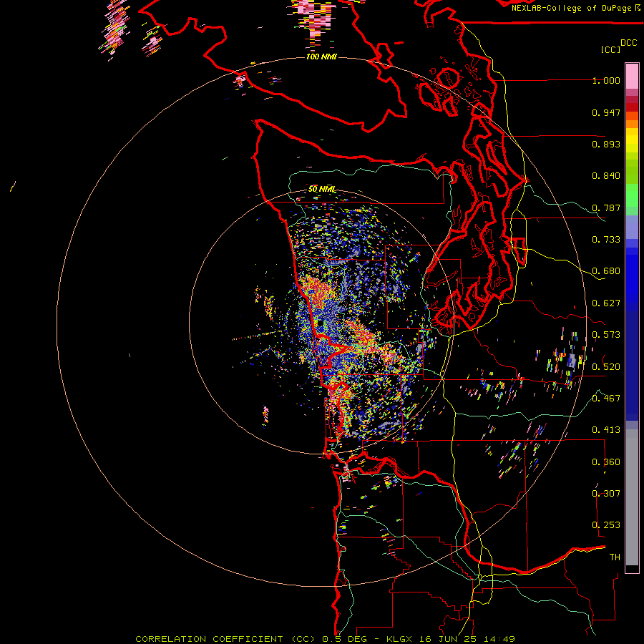The image size is (644, 644).
Task: Click the 0.307 color scale value
Action: 606,493
